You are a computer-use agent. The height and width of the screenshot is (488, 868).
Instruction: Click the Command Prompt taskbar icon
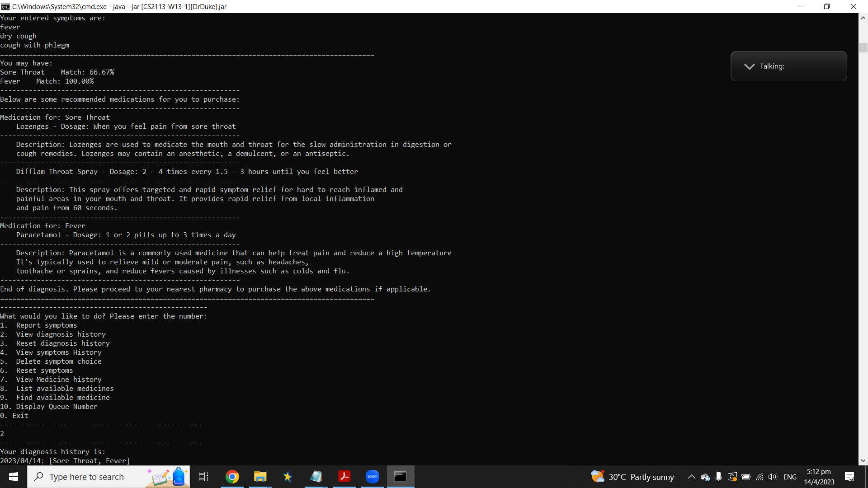[x=401, y=477]
